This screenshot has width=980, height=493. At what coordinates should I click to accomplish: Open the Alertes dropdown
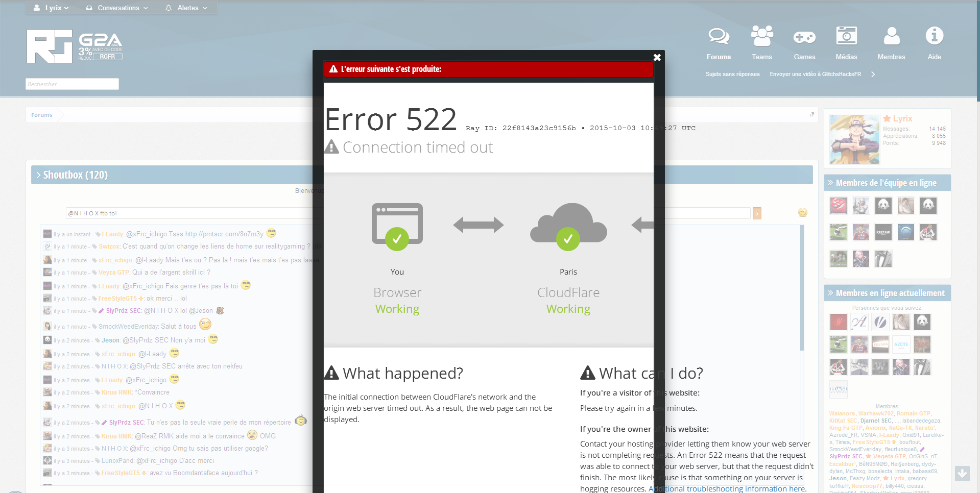pyautogui.click(x=186, y=8)
